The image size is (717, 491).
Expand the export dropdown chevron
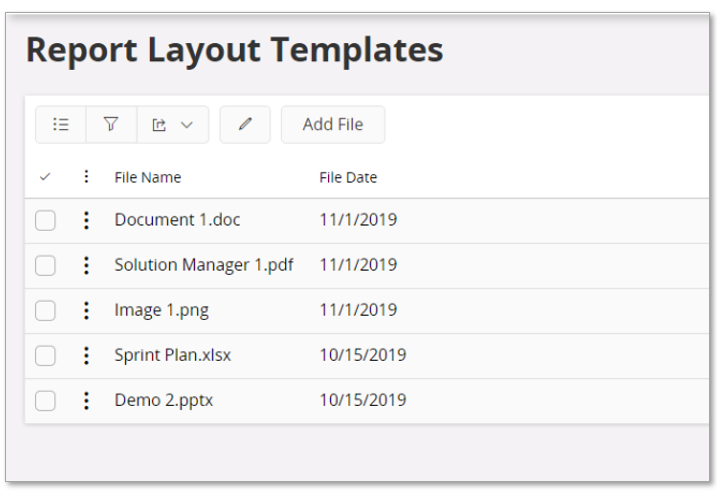point(187,125)
